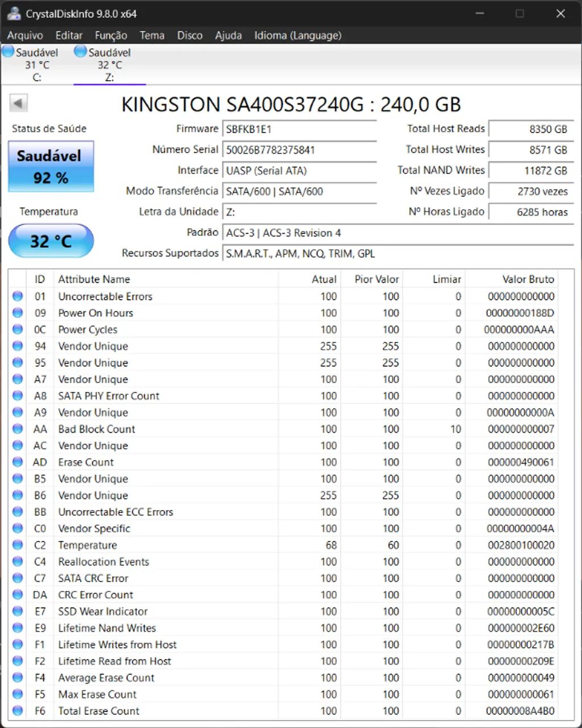
Task: Click the blue status icon beside Uncorrectable Errors
Action: (x=17, y=296)
